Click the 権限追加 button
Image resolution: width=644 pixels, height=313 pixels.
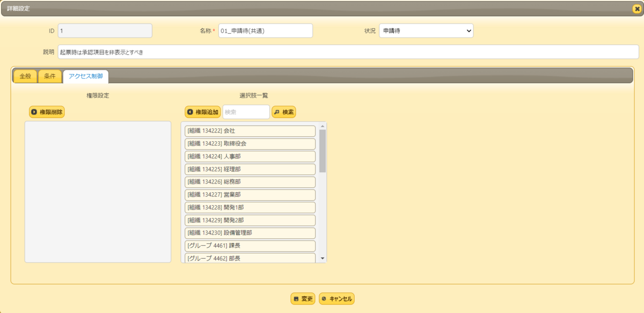click(203, 112)
